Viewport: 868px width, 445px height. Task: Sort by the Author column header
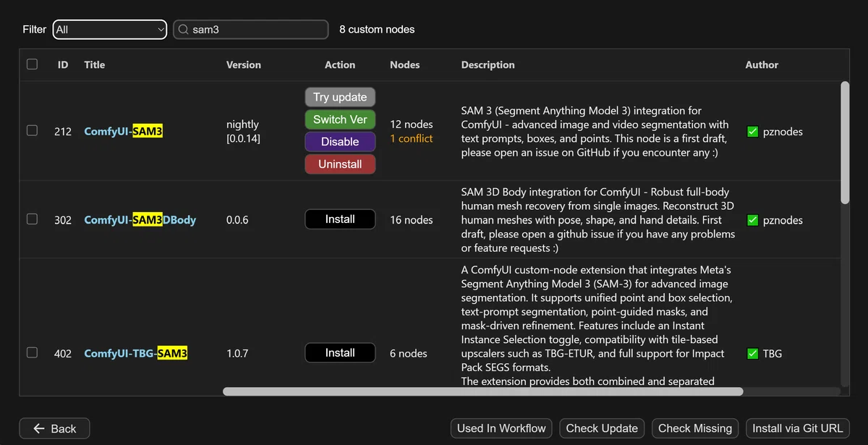(762, 64)
